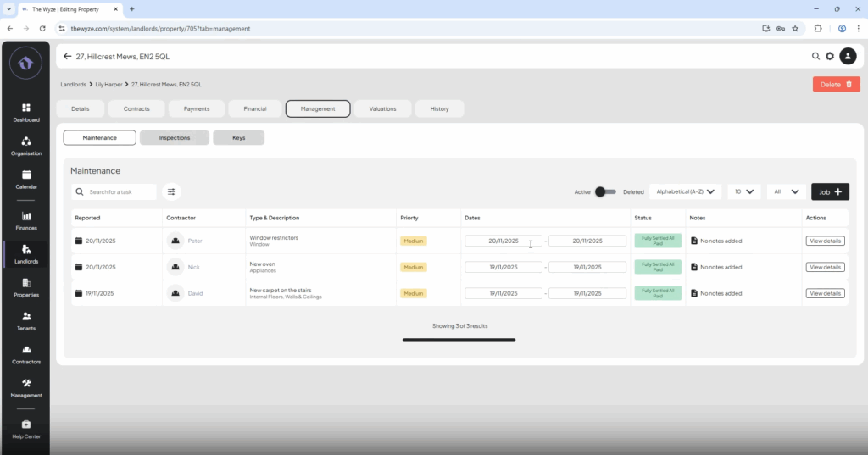Switch to the Keys sub-tab
The width and height of the screenshot is (868, 455).
pos(238,137)
